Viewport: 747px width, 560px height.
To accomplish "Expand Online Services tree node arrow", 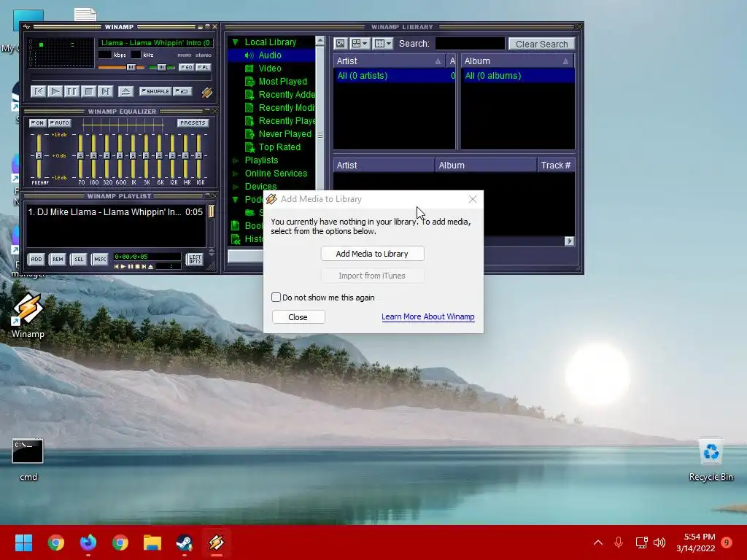I will [x=236, y=174].
